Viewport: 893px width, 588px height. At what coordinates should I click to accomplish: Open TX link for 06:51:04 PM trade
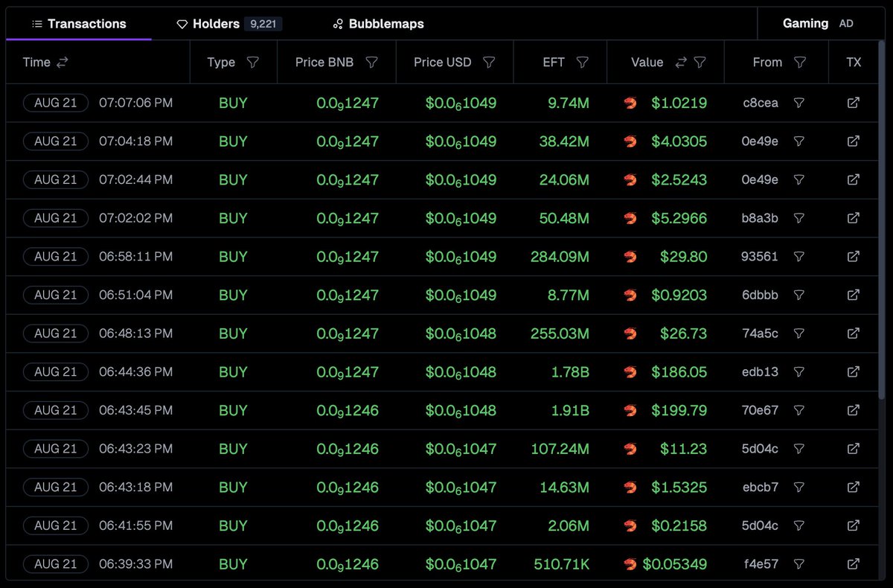pos(854,295)
